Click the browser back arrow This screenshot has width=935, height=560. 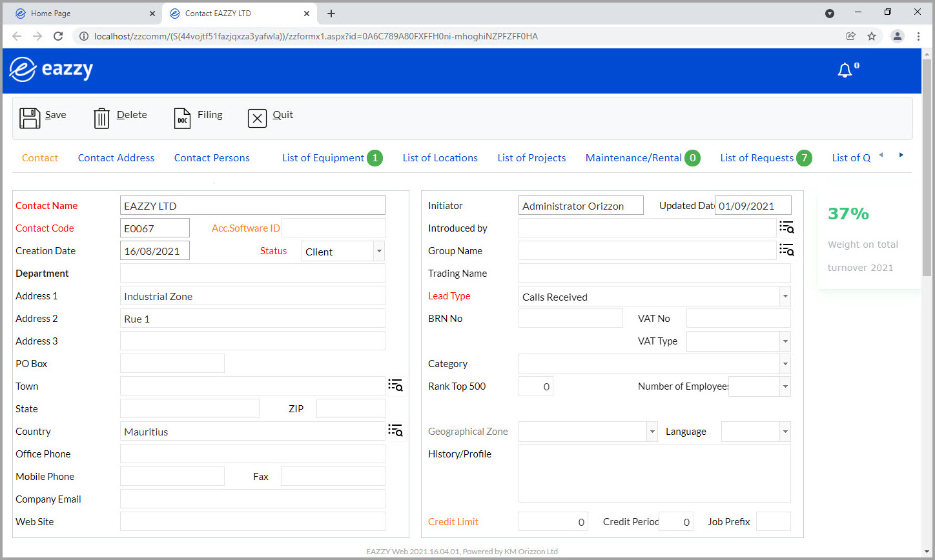tap(17, 36)
